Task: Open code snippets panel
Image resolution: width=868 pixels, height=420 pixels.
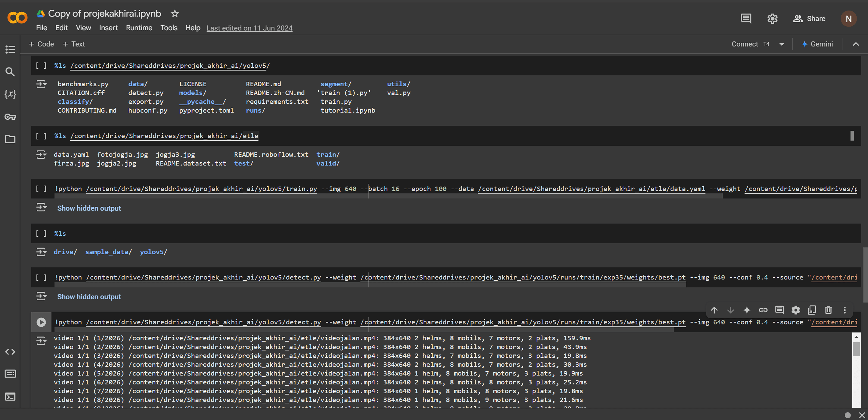Action: 10,352
